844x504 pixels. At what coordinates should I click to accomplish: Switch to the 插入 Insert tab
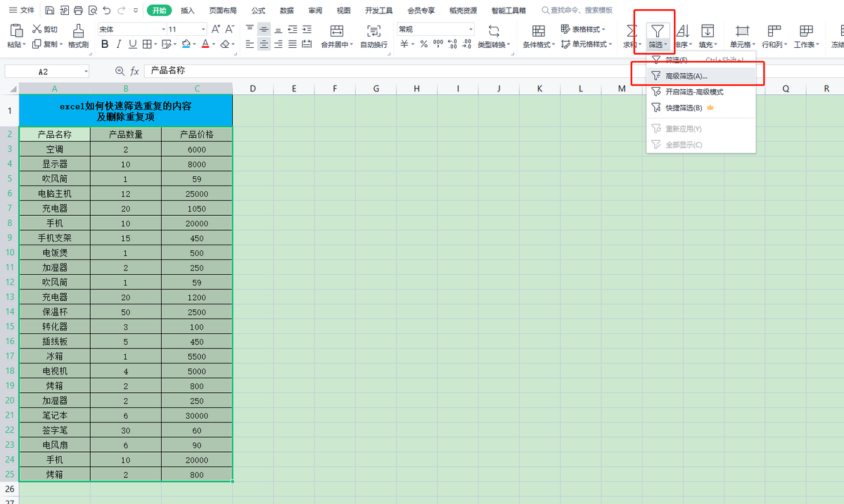pos(188,11)
